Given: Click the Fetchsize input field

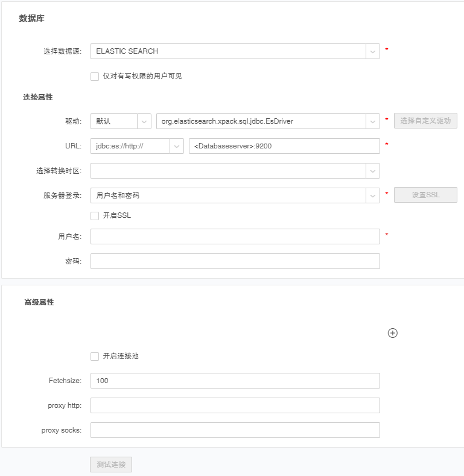Looking at the screenshot, I should coord(235,381).
